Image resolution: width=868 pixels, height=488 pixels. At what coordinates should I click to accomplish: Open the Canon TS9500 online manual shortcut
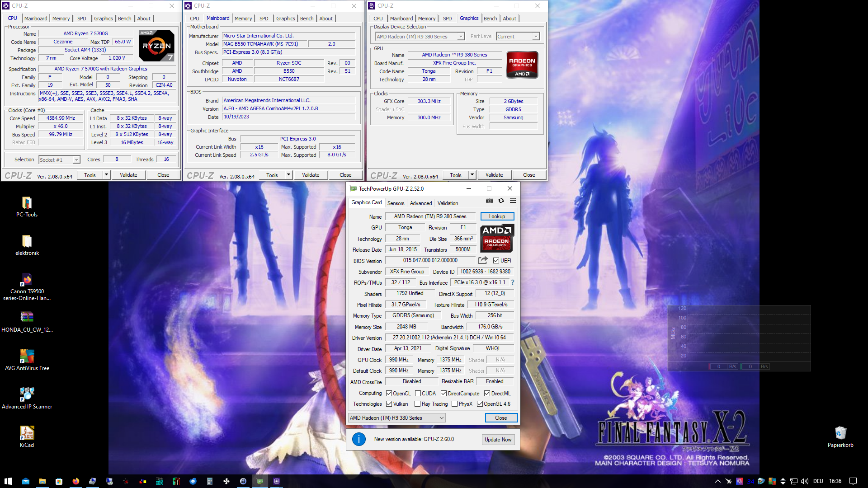click(x=27, y=287)
